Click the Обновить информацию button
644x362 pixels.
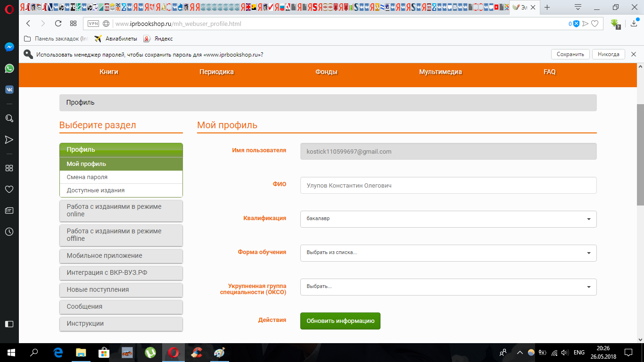coord(340,321)
